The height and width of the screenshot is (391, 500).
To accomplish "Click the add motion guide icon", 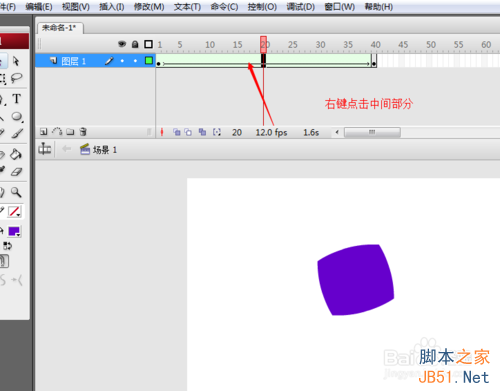I will coord(57,132).
